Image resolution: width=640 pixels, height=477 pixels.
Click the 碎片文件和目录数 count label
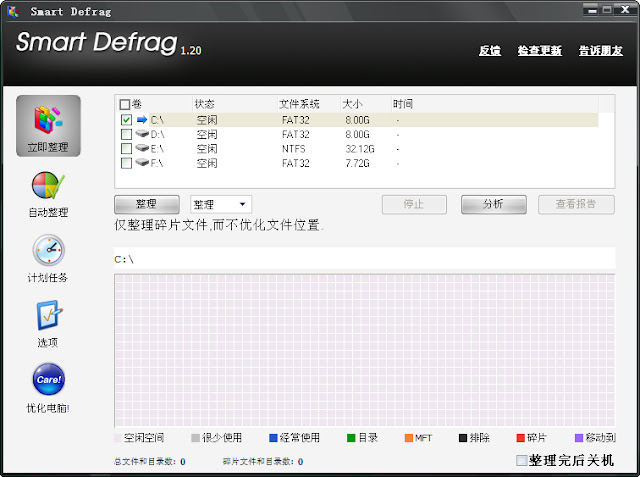click(x=258, y=461)
